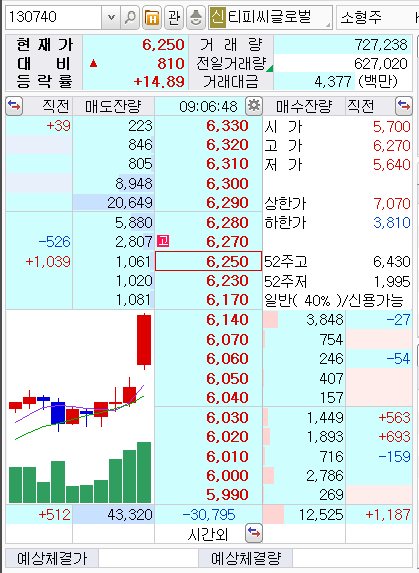The width and height of the screenshot is (419, 573).
Task: Toggle the right swap arrows above buy column
Action: click(404, 106)
